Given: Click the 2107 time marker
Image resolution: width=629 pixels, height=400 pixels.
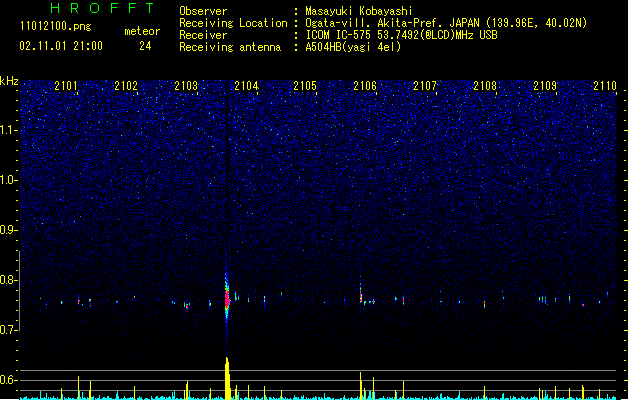Looking at the screenshot, I should (x=425, y=86).
